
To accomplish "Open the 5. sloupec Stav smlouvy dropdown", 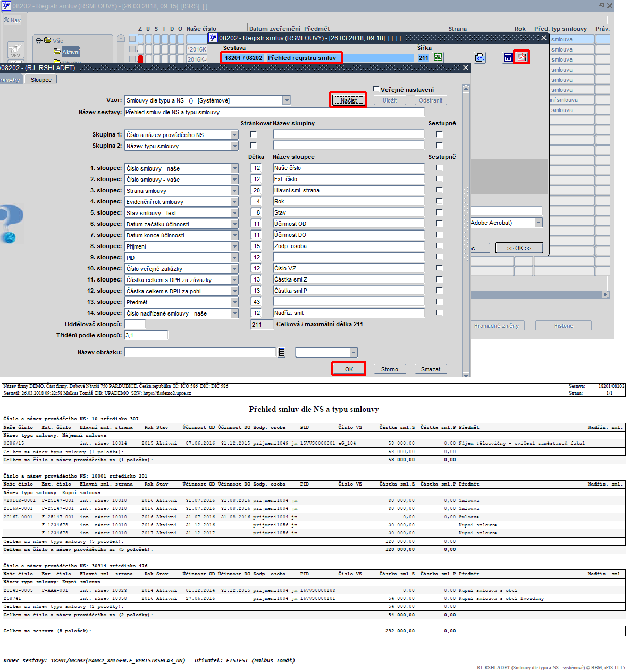I will (x=234, y=213).
